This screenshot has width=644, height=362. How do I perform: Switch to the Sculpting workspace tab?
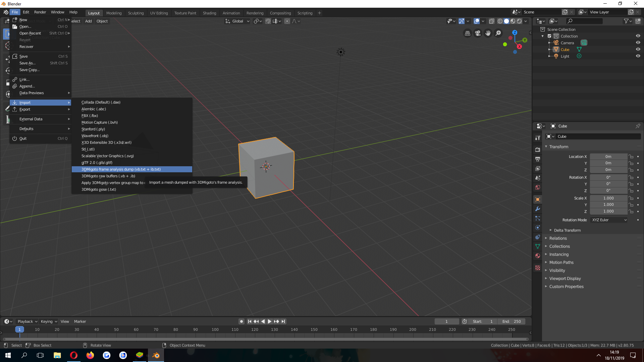[136, 13]
